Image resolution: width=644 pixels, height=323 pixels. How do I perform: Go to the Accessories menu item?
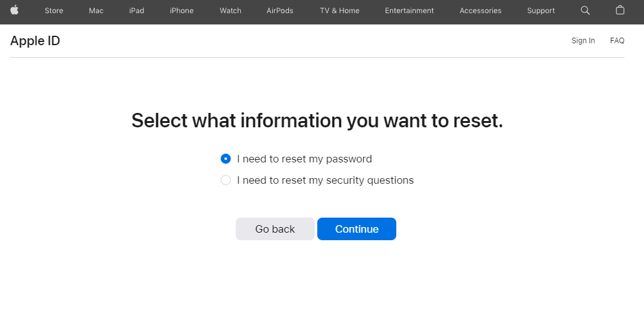coord(480,11)
